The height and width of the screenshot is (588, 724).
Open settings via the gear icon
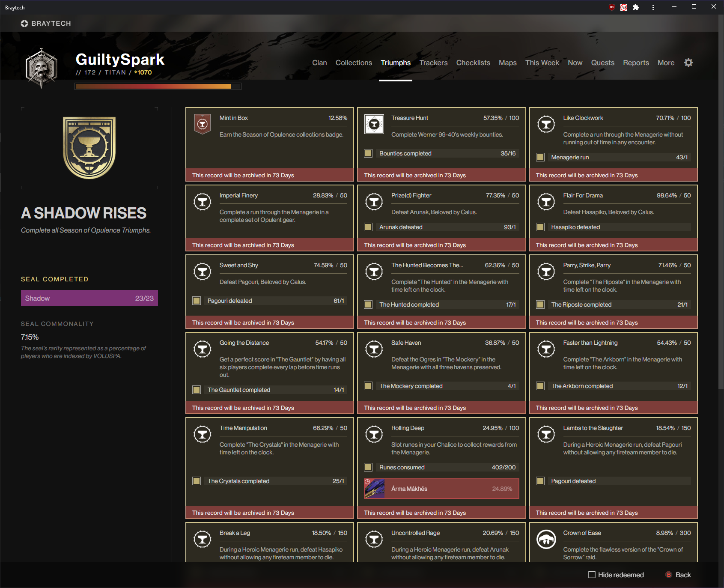(688, 63)
